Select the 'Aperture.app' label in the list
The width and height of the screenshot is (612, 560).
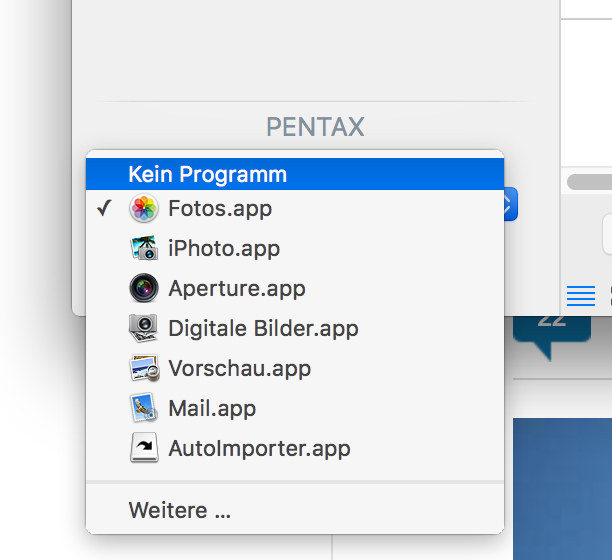point(237,289)
